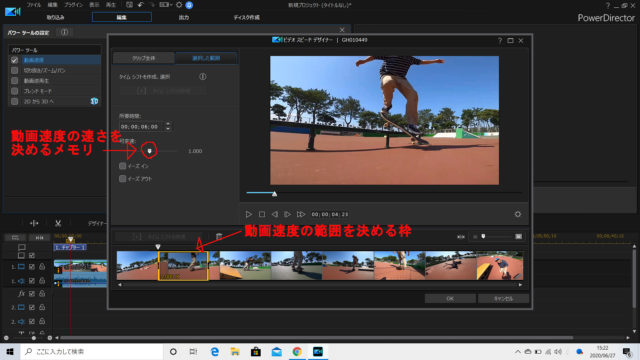Click the Chapter 1 marker in timeline
640x360 pixels.
click(x=70, y=247)
